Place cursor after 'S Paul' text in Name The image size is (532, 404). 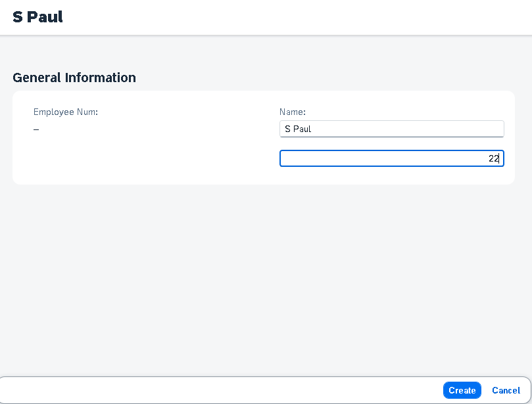312,129
